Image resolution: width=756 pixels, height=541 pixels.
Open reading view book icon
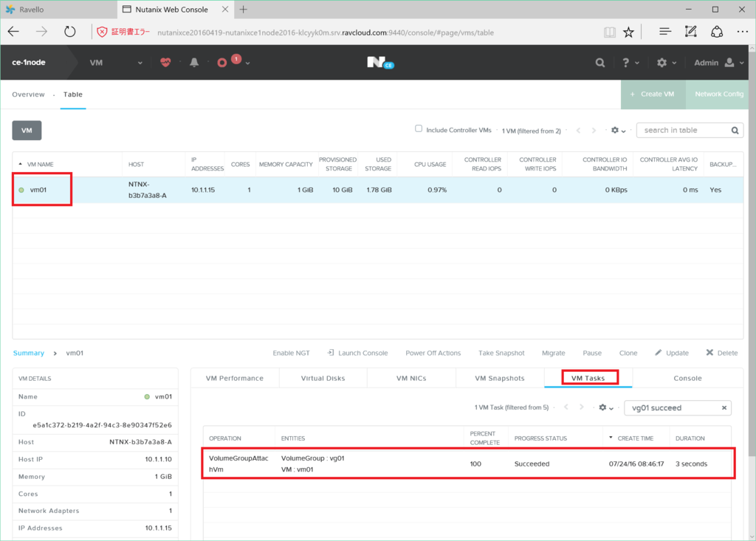pos(609,32)
